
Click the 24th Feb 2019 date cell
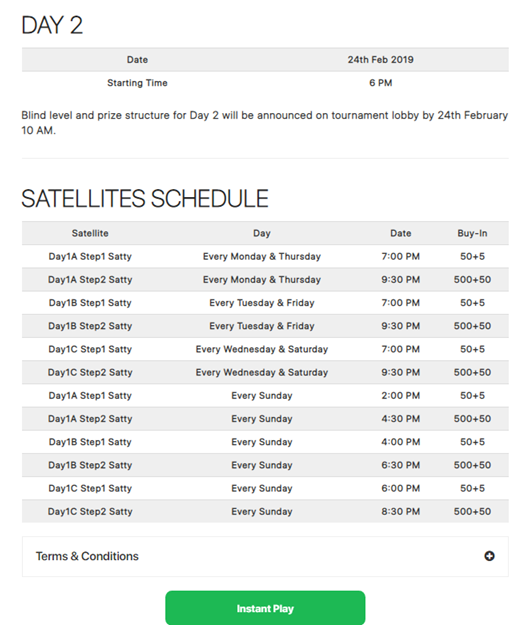pos(380,60)
